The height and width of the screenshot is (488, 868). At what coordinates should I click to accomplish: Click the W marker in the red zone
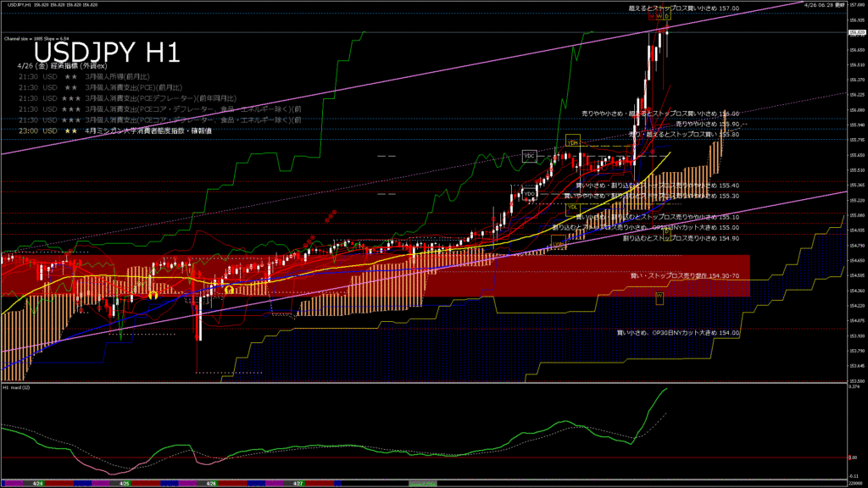point(659,295)
